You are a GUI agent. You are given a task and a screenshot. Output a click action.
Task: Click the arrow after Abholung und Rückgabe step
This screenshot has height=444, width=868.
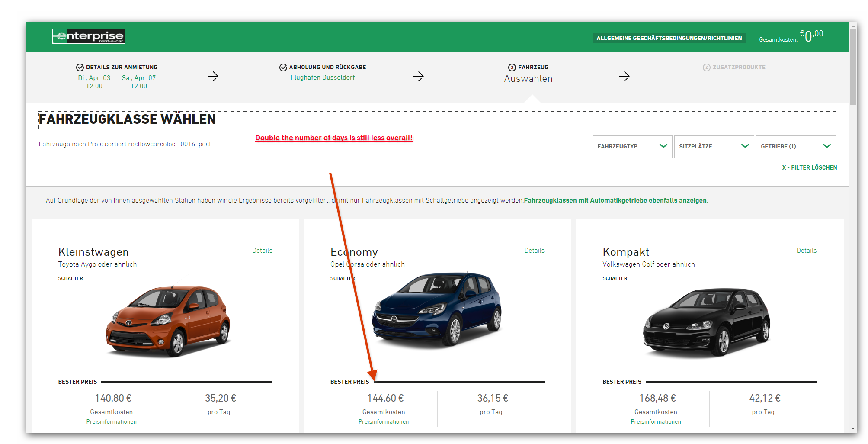coord(418,77)
